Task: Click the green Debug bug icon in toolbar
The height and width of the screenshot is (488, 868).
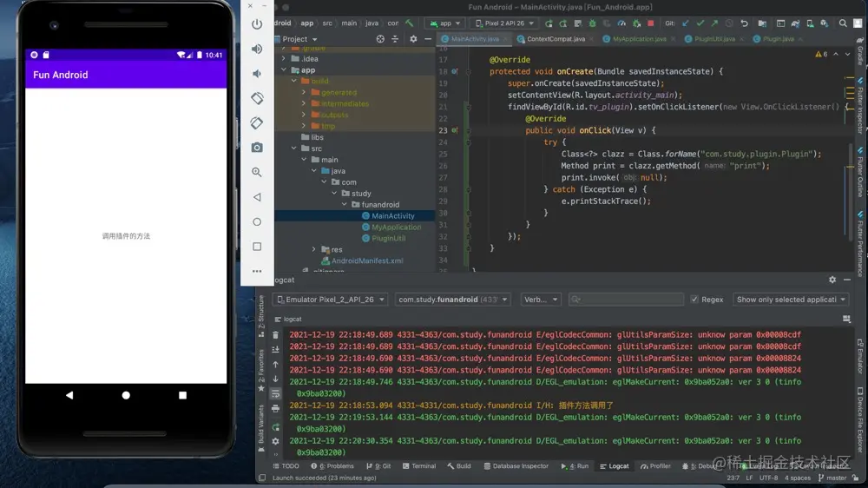Action: tap(592, 23)
